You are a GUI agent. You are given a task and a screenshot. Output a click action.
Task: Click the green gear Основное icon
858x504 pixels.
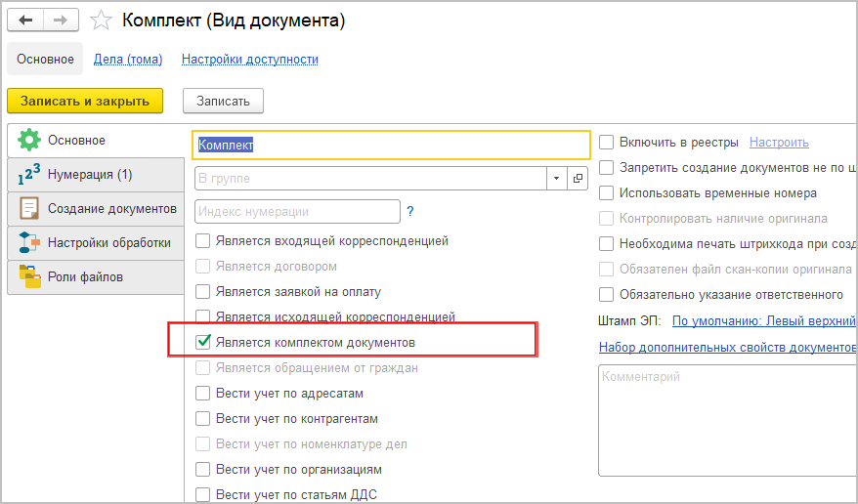(x=29, y=141)
